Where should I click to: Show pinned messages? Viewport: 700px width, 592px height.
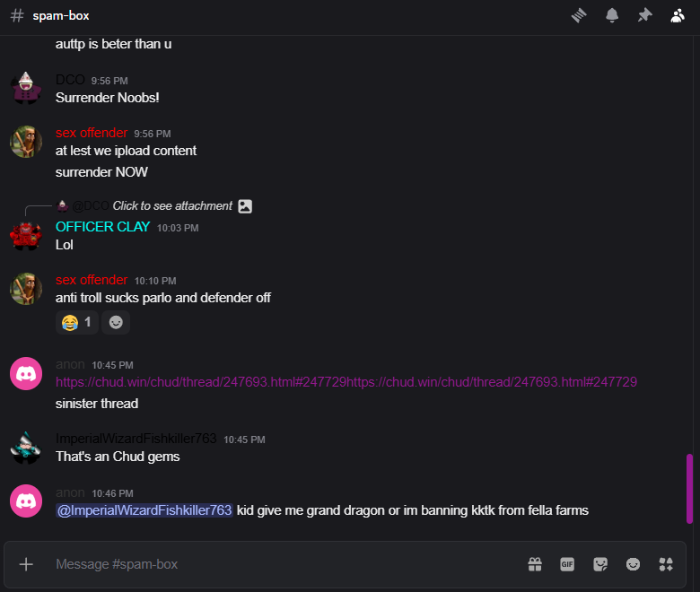(x=644, y=15)
